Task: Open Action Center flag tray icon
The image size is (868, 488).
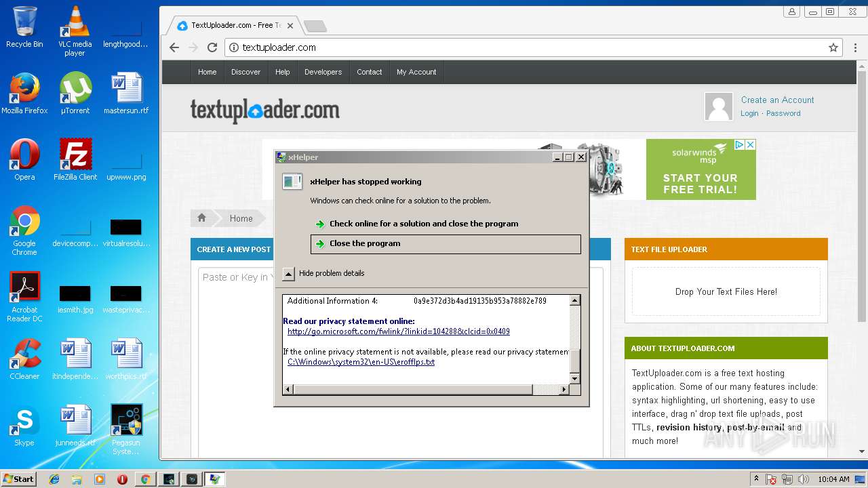Action: [x=771, y=479]
